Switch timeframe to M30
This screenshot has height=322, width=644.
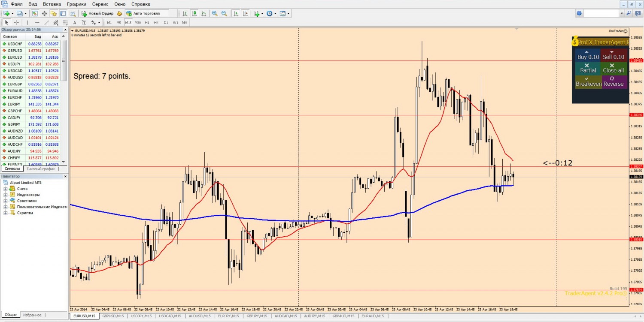click(138, 22)
